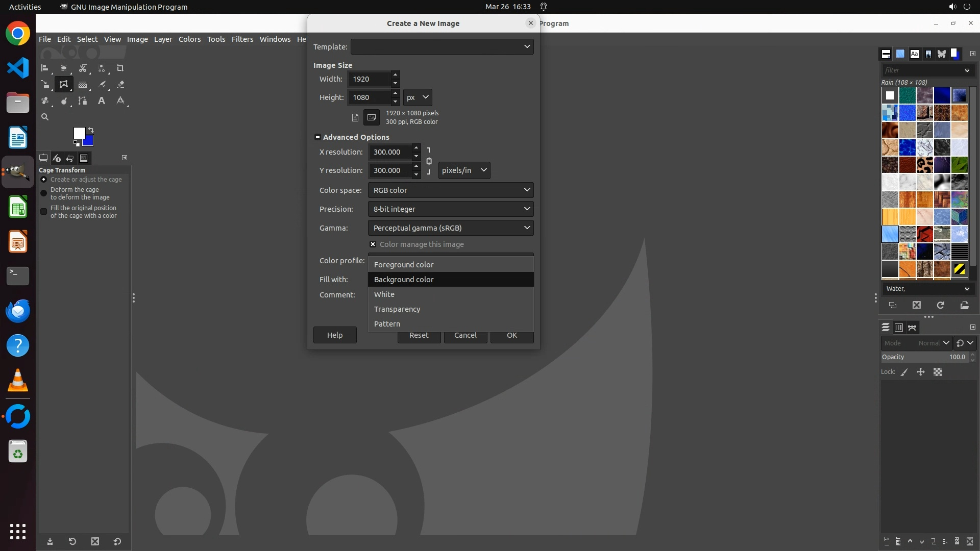Screen dimensions: 980x551
Task: Collapse the Advanced Options section
Action: tap(317, 137)
